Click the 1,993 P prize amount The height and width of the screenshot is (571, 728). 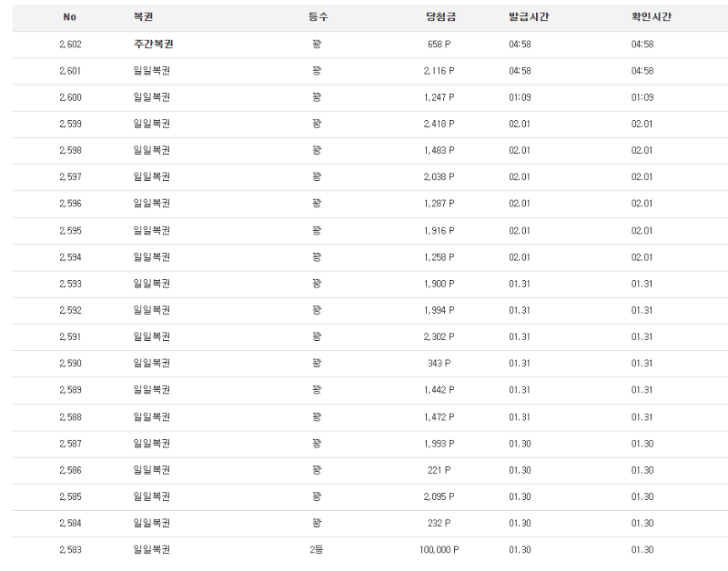pyautogui.click(x=439, y=444)
